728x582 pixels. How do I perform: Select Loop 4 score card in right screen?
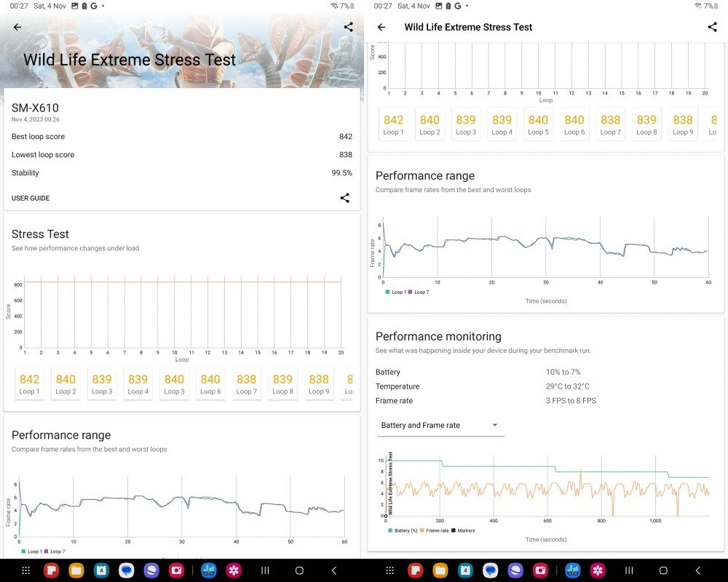tap(502, 124)
